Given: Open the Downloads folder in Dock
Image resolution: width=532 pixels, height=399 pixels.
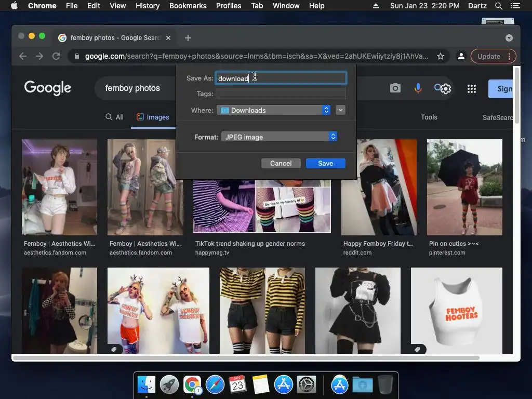Looking at the screenshot, I should click(x=362, y=385).
